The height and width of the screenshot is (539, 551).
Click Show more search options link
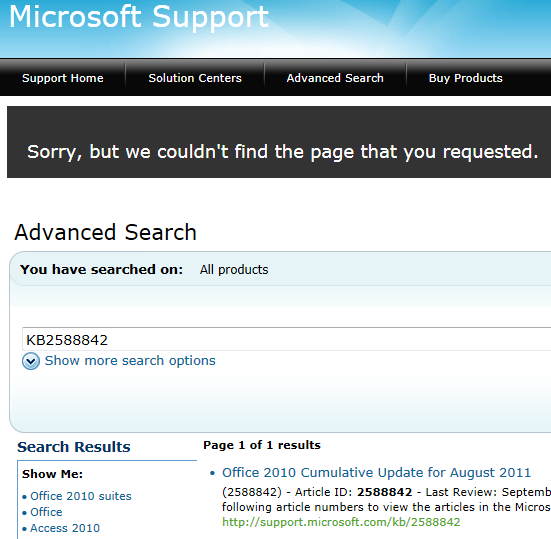130,361
